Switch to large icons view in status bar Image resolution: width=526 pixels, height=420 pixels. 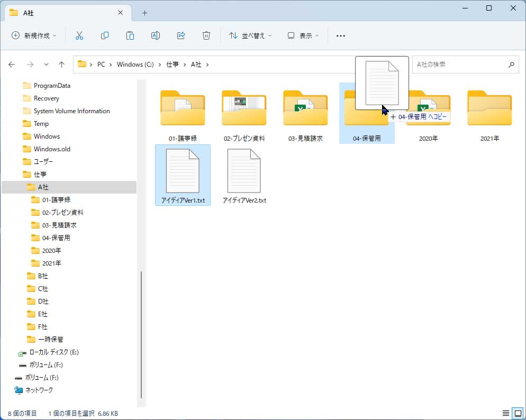click(518, 413)
